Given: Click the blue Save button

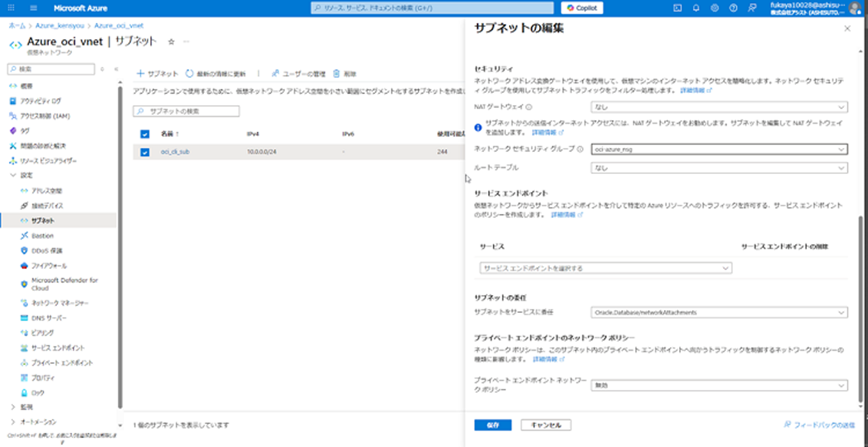Looking at the screenshot, I should click(x=492, y=425).
